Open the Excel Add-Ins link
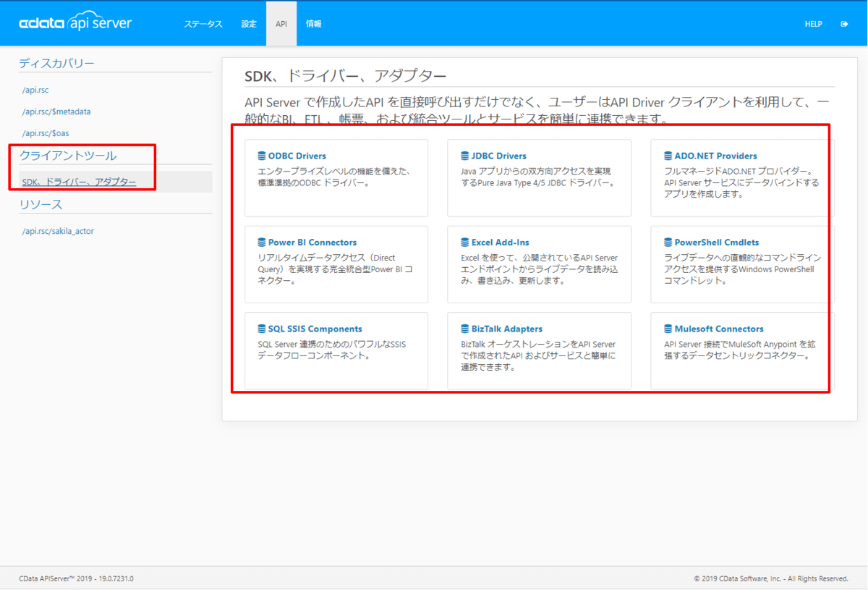 [501, 243]
